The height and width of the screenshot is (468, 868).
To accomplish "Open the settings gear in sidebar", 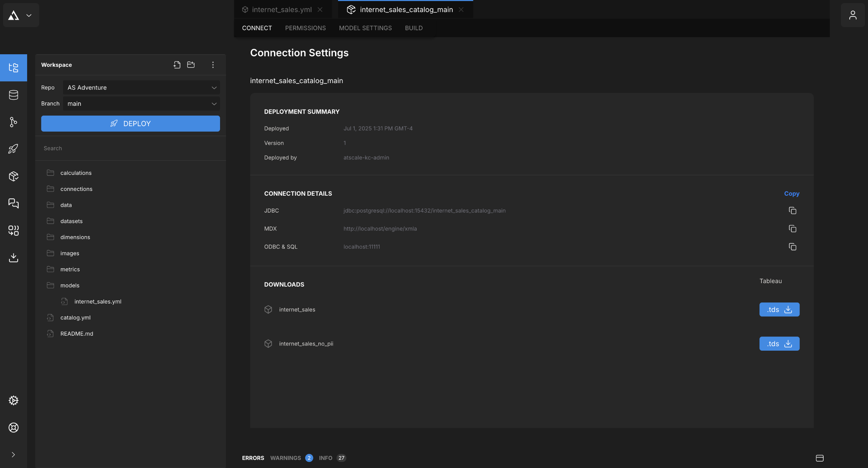I will (x=14, y=401).
